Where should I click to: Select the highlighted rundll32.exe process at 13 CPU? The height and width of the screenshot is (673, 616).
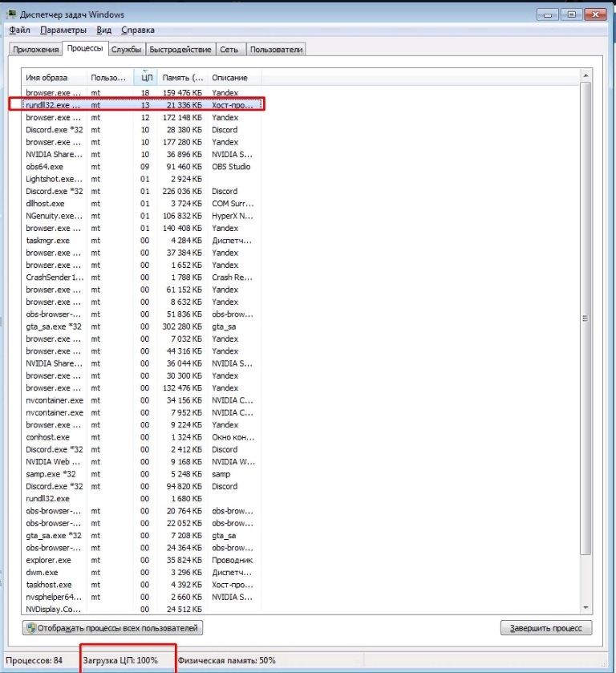pyautogui.click(x=142, y=105)
